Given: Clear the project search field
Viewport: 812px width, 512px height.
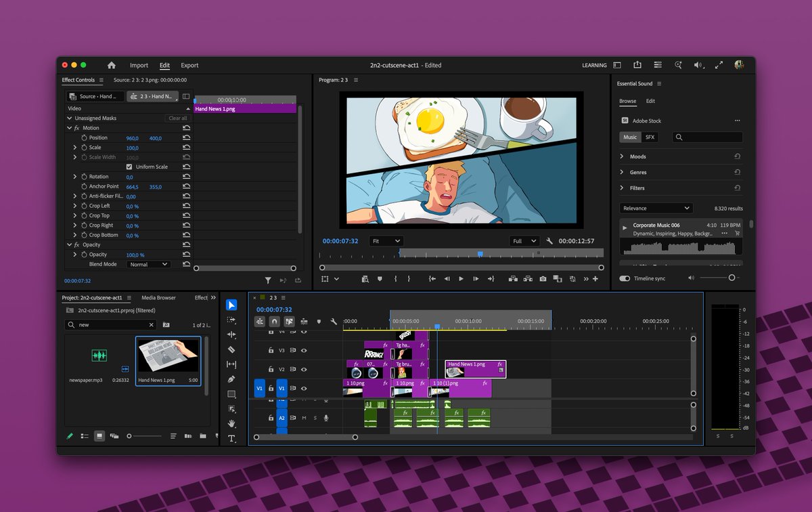Looking at the screenshot, I should click(x=152, y=325).
